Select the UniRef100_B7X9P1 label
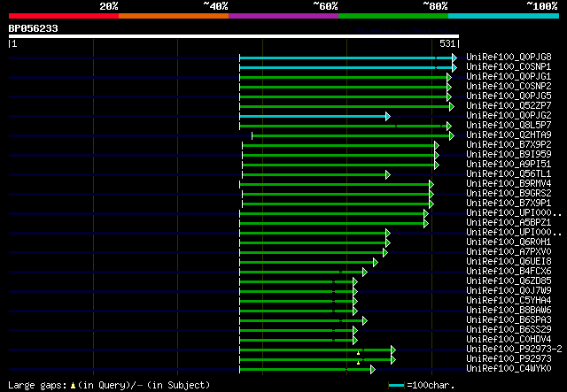This screenshot has height=392, width=567. click(509, 204)
